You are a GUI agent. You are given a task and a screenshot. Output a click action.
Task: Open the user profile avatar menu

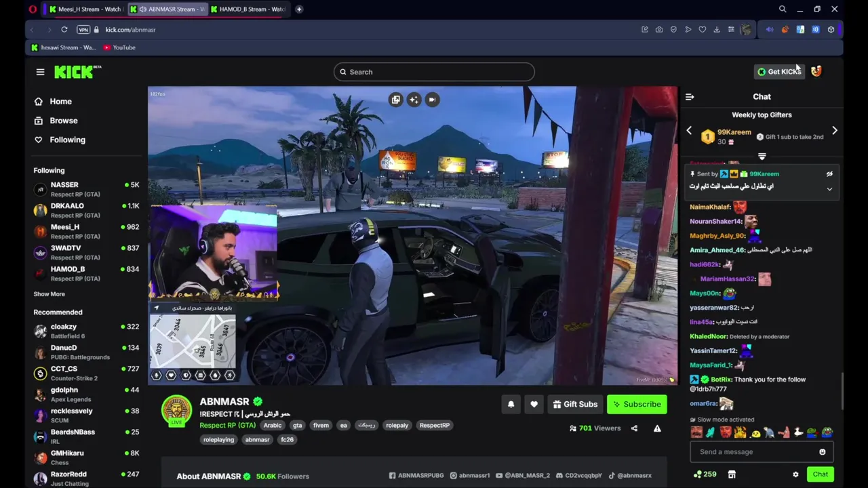(816, 71)
